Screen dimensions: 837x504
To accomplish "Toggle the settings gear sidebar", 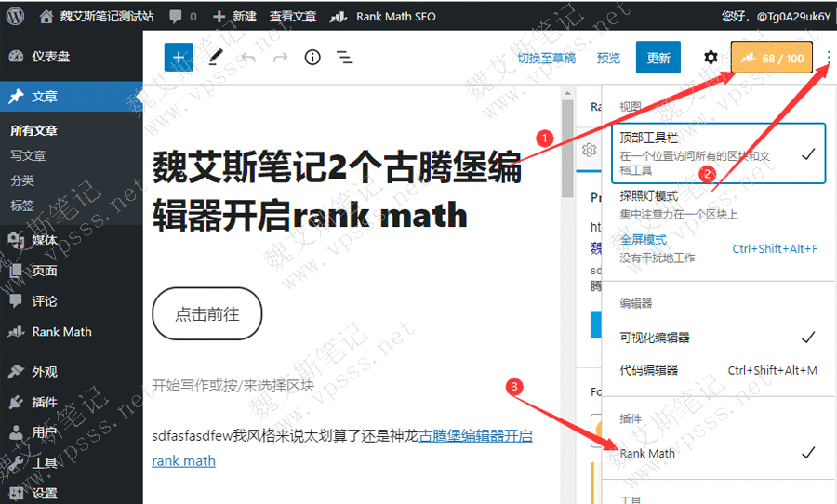I will [x=711, y=57].
